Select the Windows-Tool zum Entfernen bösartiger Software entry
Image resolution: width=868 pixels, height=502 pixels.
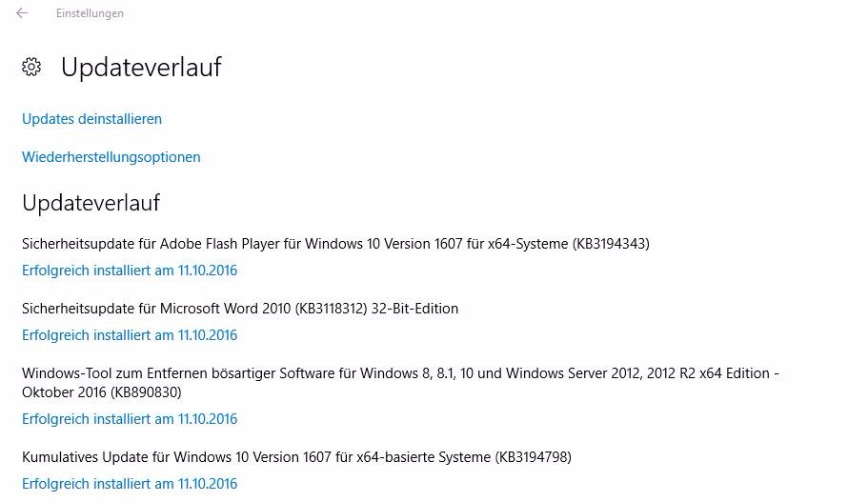[400, 383]
